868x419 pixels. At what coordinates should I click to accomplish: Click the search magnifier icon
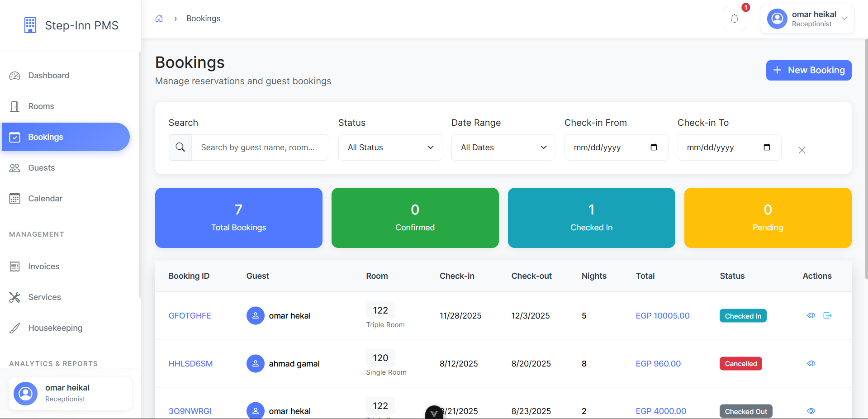coord(180,148)
